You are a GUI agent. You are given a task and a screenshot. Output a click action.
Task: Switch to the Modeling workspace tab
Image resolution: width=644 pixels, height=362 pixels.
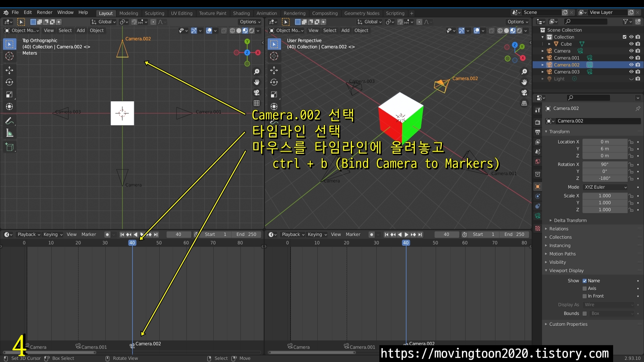128,13
